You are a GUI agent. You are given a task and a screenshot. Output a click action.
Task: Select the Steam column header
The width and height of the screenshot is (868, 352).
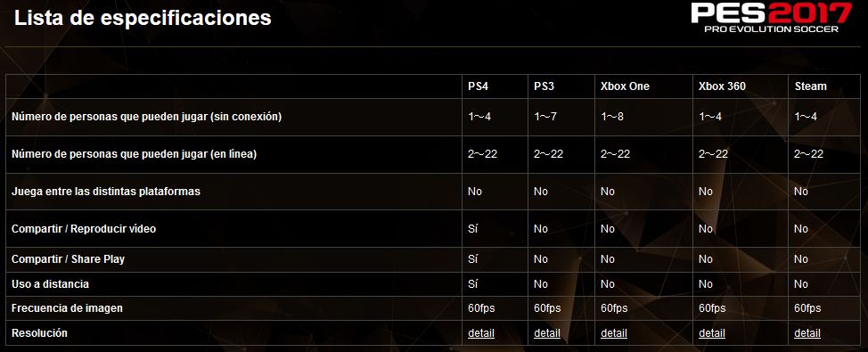[810, 86]
